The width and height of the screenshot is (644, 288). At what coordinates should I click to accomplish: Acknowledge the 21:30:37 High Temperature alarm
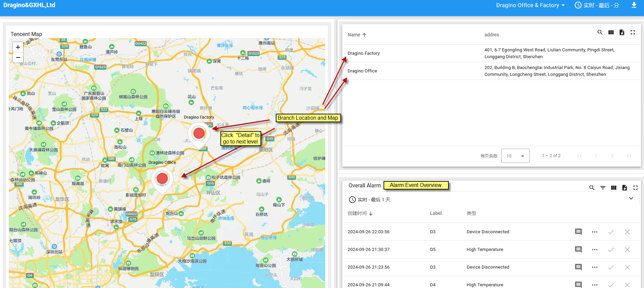click(611, 250)
